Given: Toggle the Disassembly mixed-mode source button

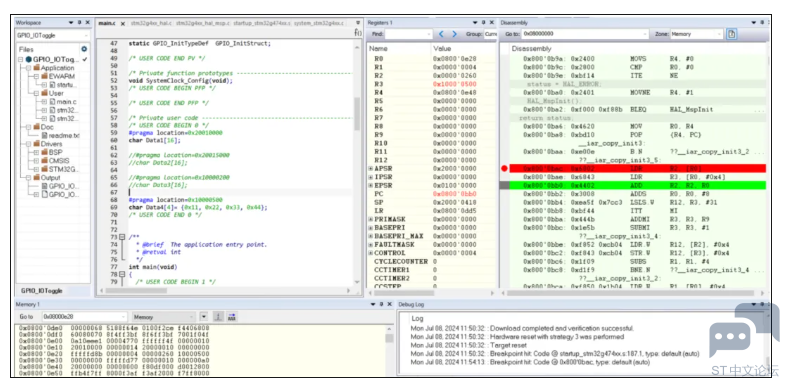Looking at the screenshot, I should (732, 34).
